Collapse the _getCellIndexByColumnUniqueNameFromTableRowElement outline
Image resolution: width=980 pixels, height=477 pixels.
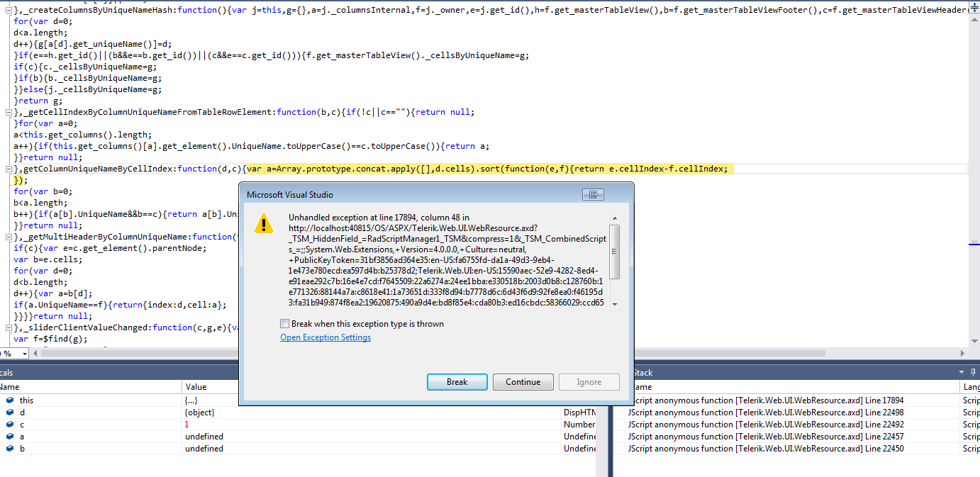point(9,112)
